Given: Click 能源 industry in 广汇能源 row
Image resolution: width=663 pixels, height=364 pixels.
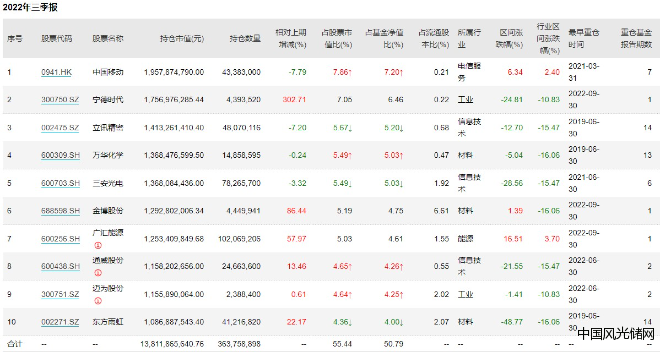Looking at the screenshot, I should 465,239.
